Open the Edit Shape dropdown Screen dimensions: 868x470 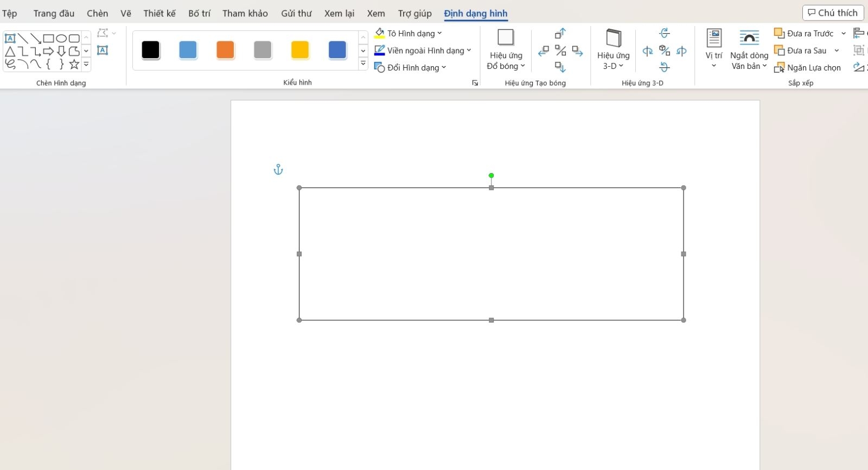(106, 33)
